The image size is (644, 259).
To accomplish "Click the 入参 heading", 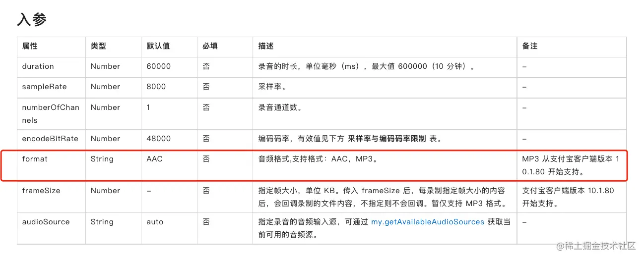I will (x=32, y=19).
